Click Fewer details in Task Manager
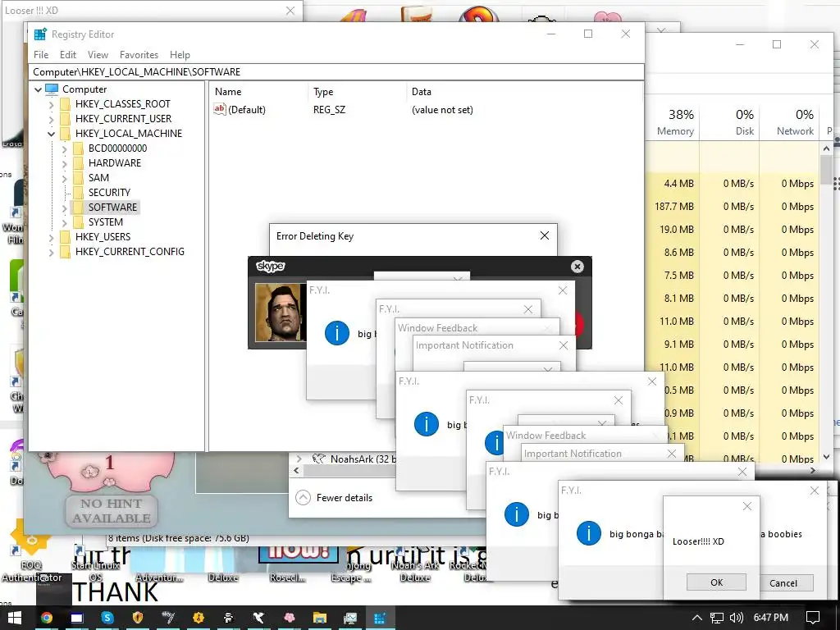This screenshot has width=840, height=630. 334,498
